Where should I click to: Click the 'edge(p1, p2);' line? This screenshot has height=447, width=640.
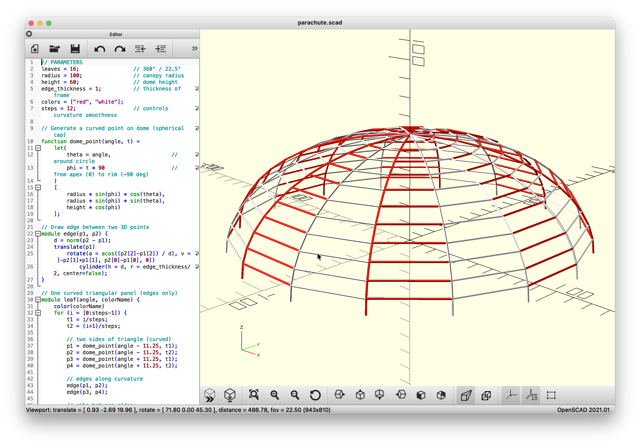(x=87, y=385)
